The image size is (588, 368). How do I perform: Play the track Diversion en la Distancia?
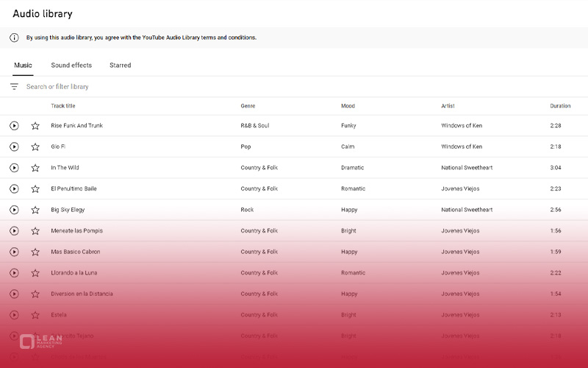(14, 294)
